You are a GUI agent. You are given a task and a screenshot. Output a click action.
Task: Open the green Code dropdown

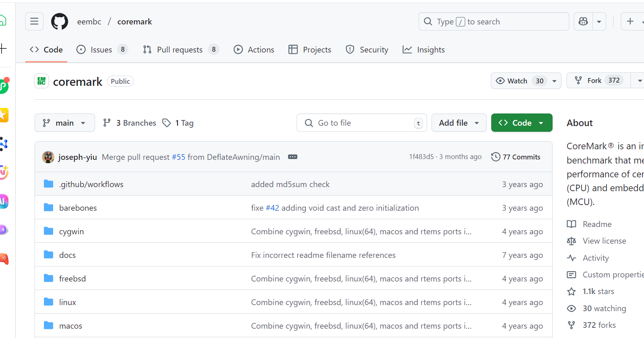[521, 123]
